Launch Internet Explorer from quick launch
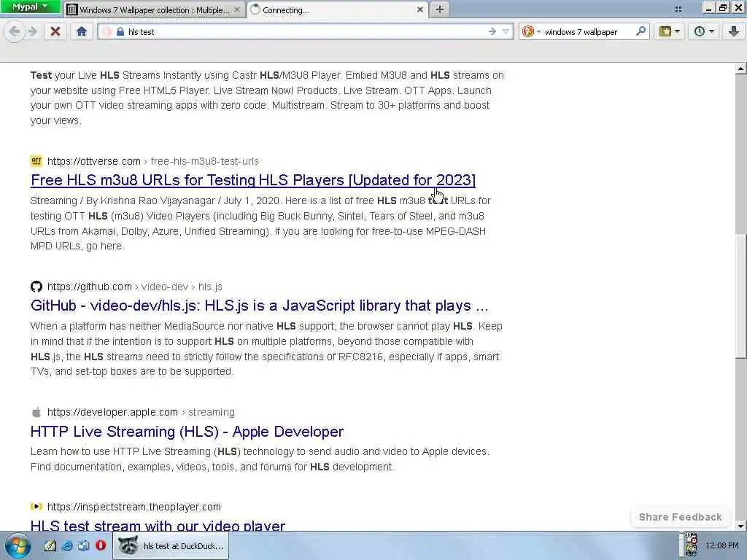The image size is (747, 560). pyautogui.click(x=66, y=545)
